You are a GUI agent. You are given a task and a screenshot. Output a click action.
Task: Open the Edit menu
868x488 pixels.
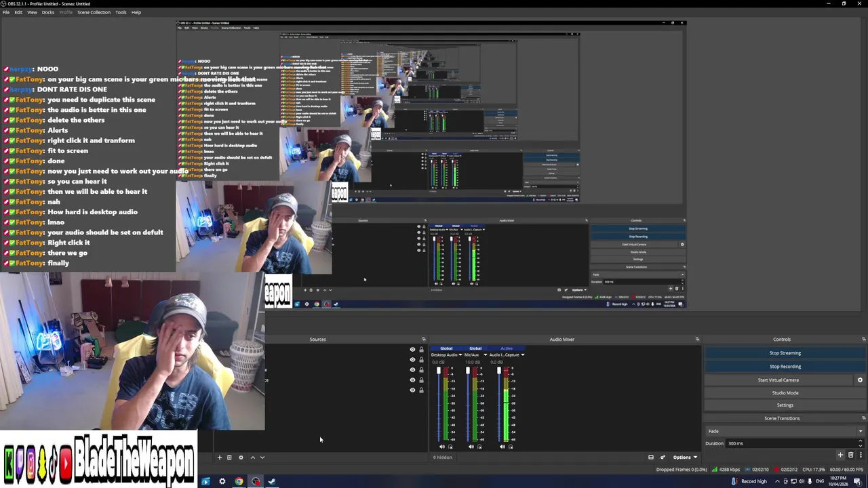[18, 12]
